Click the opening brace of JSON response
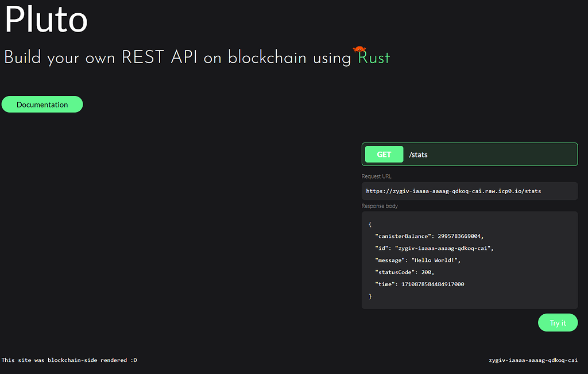588x374 pixels. tap(370, 224)
